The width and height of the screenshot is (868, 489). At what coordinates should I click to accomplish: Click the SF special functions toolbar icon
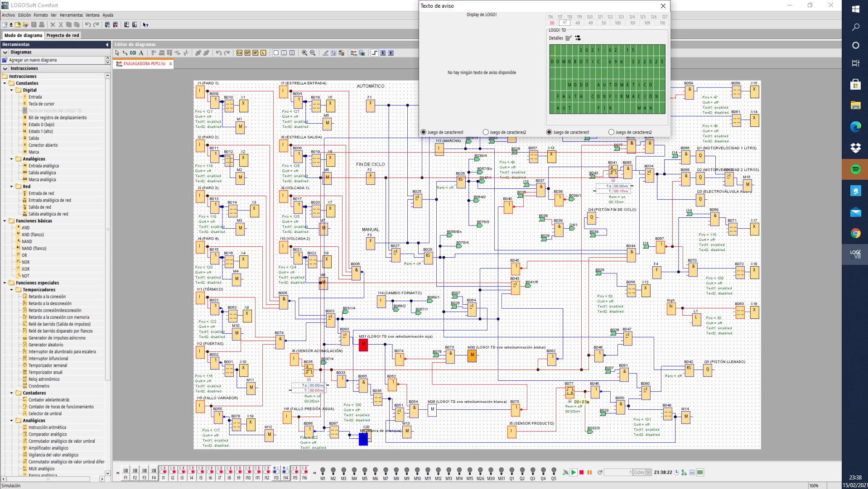pyautogui.click(x=255, y=53)
